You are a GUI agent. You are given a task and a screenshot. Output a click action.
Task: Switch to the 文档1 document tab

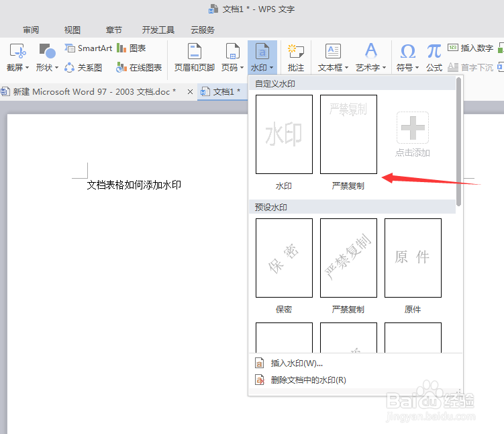click(221, 91)
